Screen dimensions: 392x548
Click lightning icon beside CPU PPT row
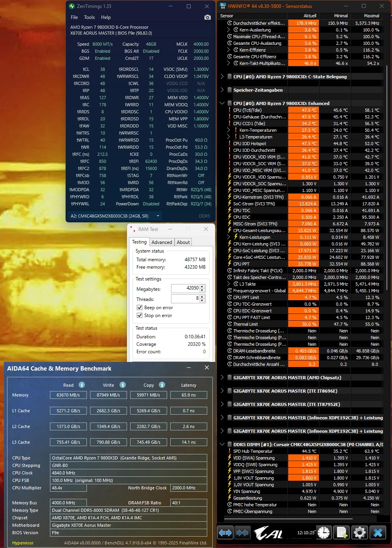point(230,264)
